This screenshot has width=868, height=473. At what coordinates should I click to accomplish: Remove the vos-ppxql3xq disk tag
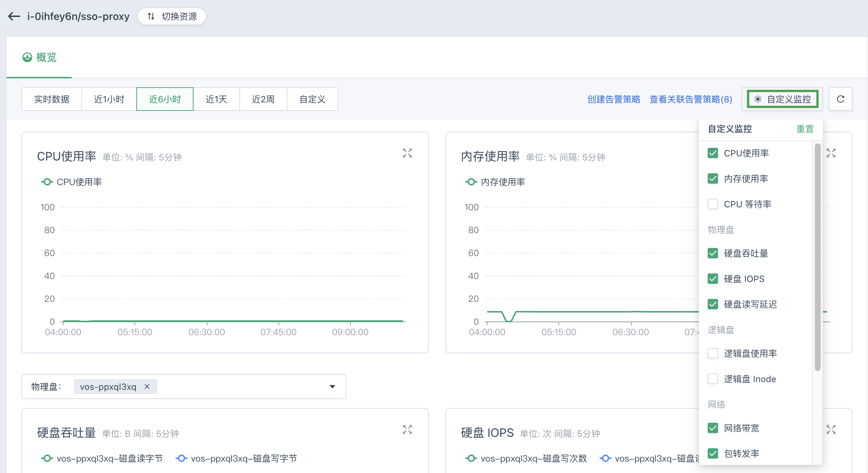(147, 387)
